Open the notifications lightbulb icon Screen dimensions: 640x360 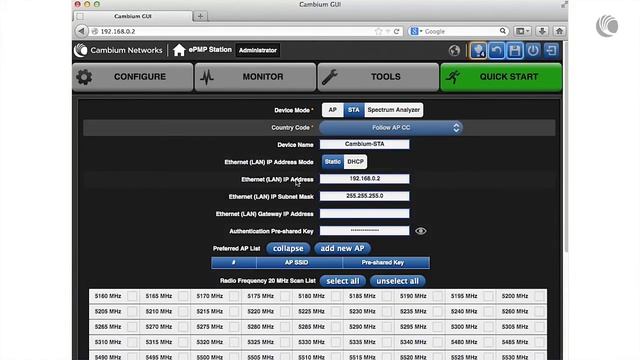click(x=478, y=51)
